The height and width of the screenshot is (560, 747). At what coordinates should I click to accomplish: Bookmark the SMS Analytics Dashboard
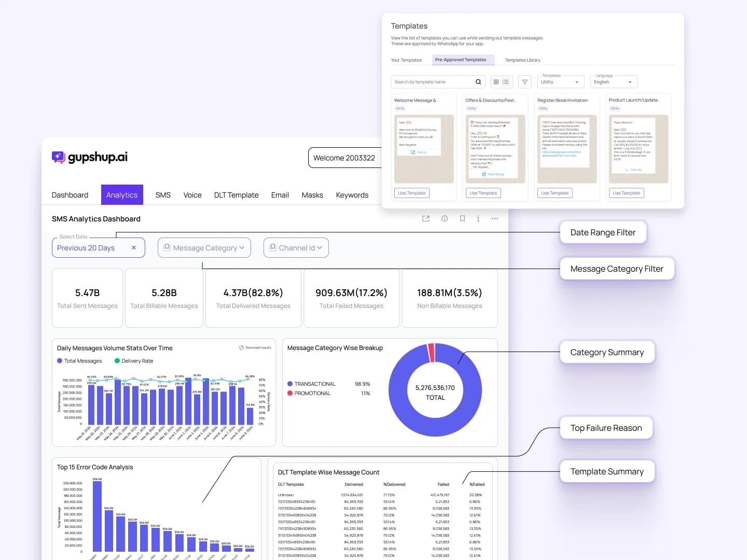point(462,219)
